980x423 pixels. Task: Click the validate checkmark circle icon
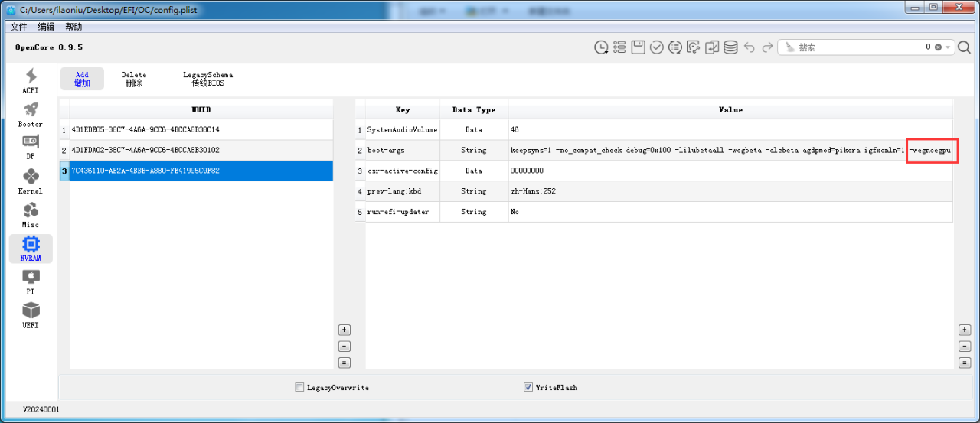coord(657,47)
